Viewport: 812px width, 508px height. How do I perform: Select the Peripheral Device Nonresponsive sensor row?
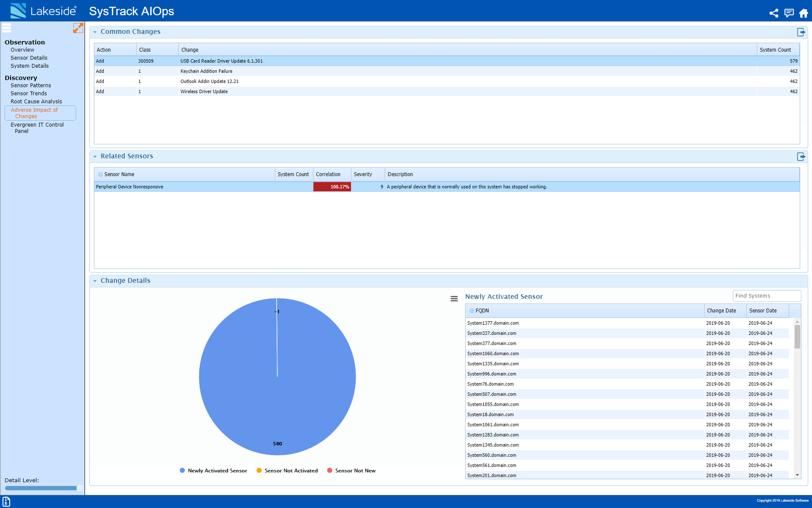point(129,187)
